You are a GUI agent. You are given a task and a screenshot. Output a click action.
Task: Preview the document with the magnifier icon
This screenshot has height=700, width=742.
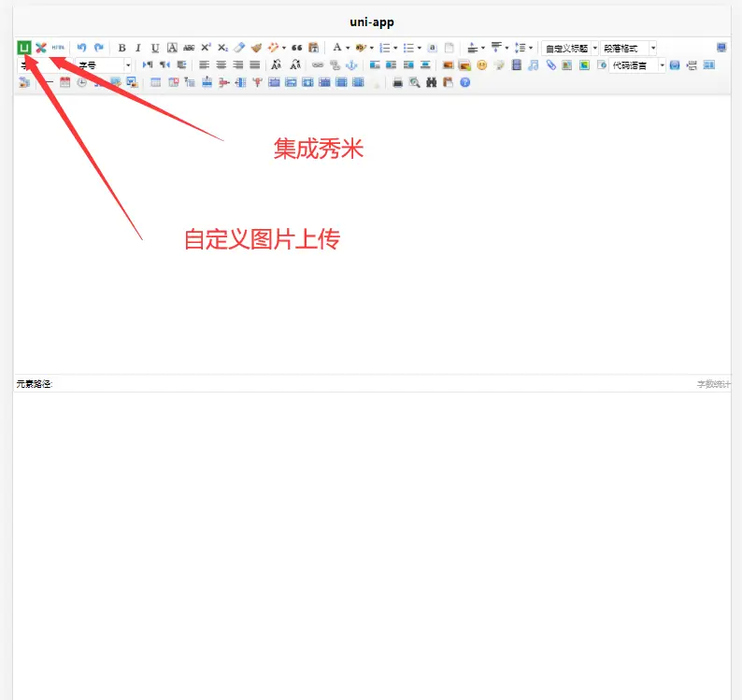[415, 82]
